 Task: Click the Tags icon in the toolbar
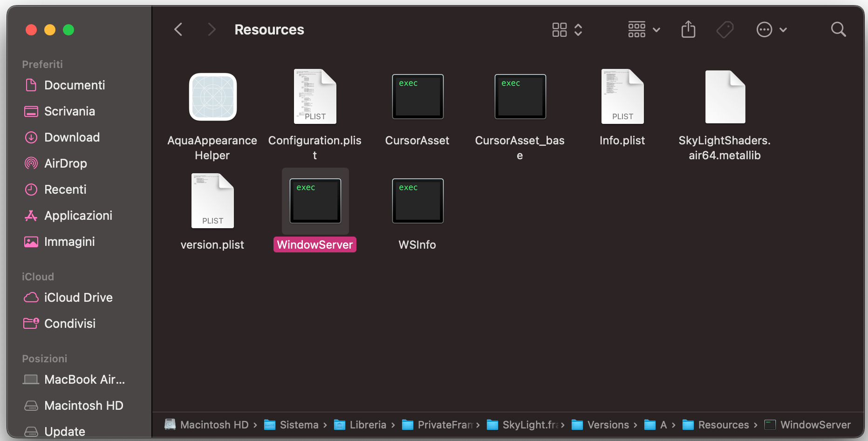724,29
